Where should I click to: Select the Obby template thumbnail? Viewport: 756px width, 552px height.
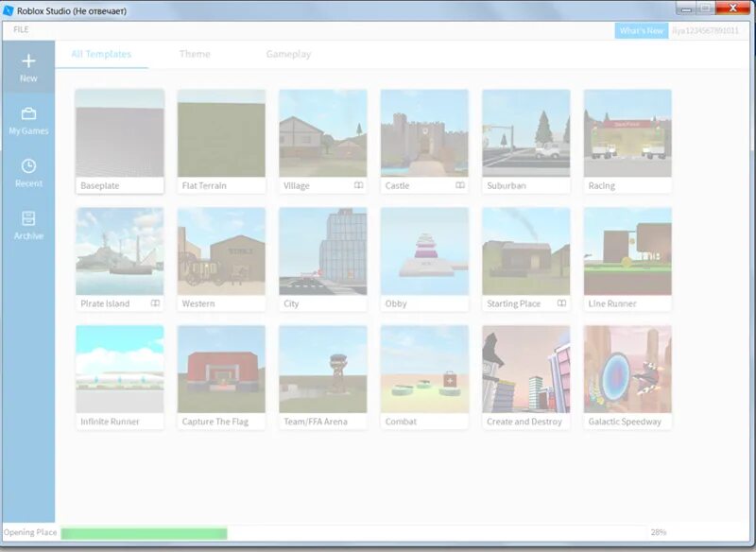[x=424, y=251]
